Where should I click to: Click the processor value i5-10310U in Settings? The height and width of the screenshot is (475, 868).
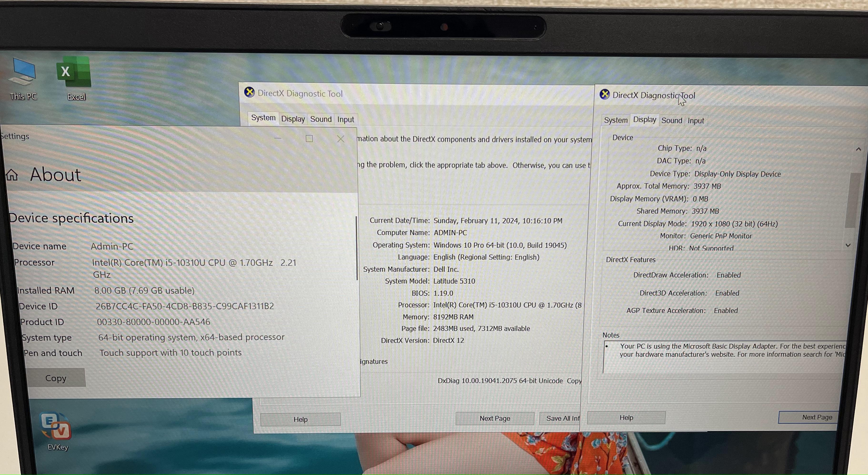click(194, 268)
